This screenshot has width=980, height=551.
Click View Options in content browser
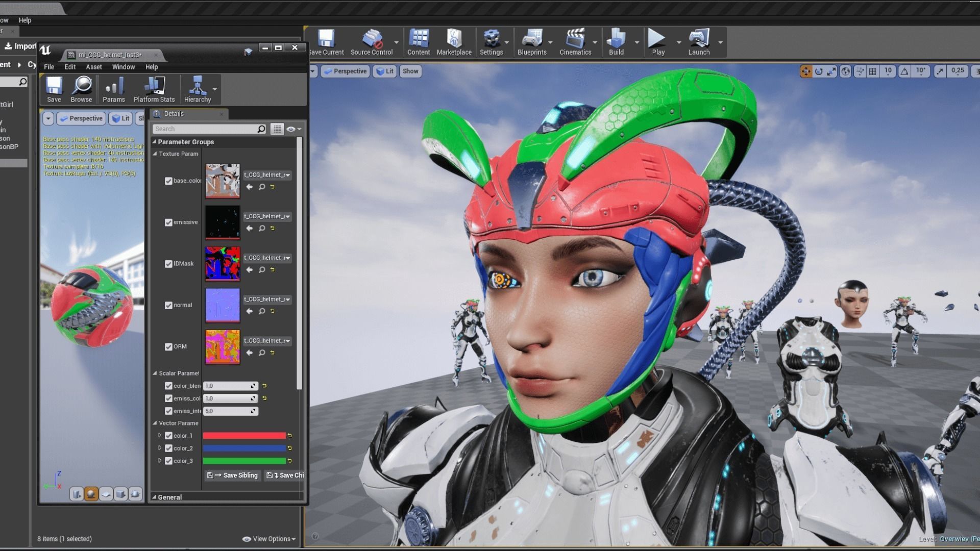[x=269, y=539]
